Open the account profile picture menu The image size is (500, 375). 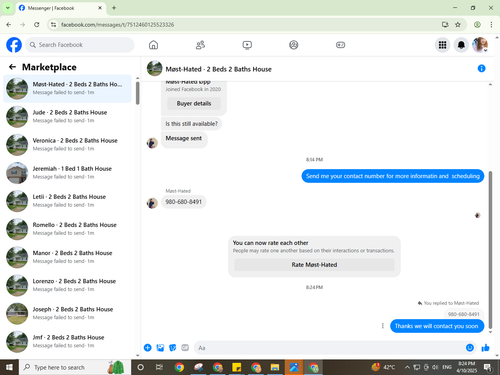pos(480,45)
